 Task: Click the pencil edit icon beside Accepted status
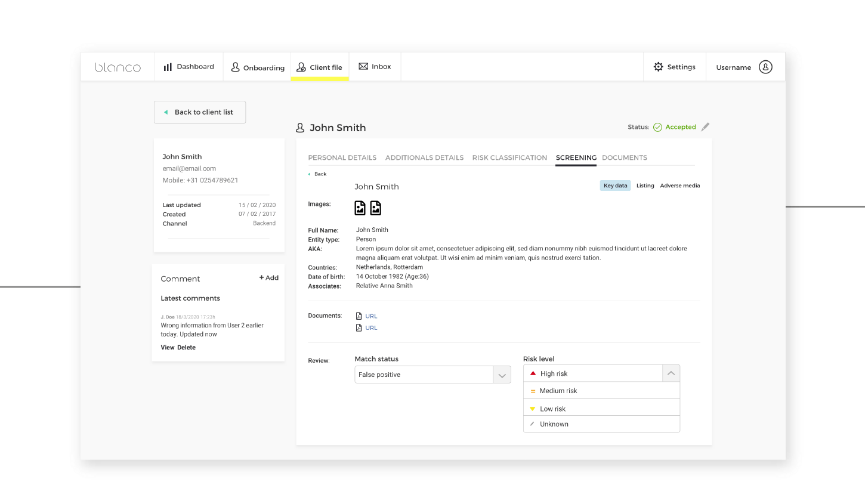pyautogui.click(x=705, y=127)
